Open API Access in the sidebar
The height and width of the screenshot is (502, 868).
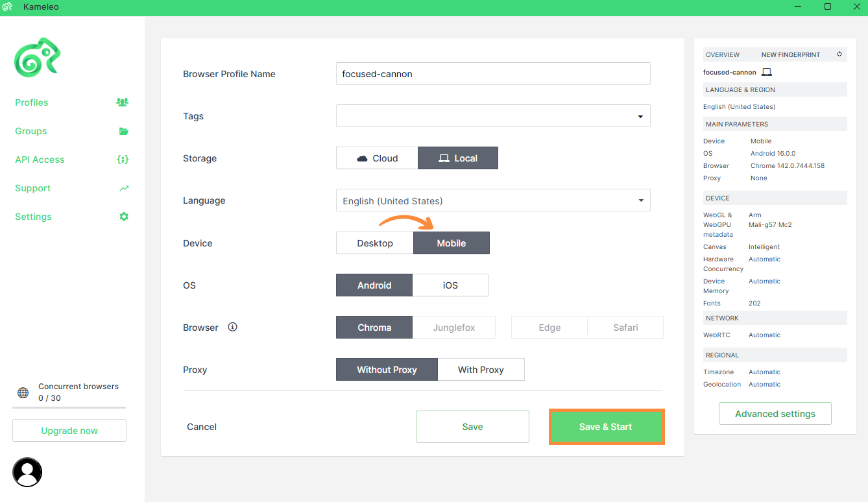coord(40,160)
